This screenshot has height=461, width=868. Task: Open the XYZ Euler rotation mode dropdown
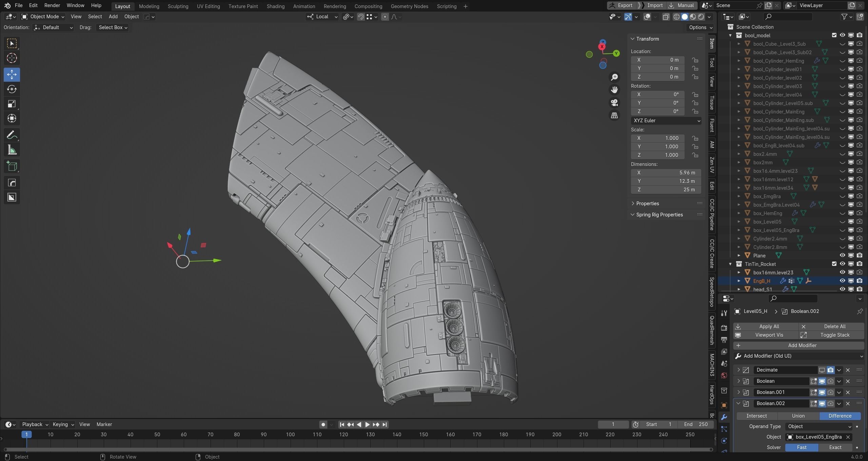tap(666, 121)
